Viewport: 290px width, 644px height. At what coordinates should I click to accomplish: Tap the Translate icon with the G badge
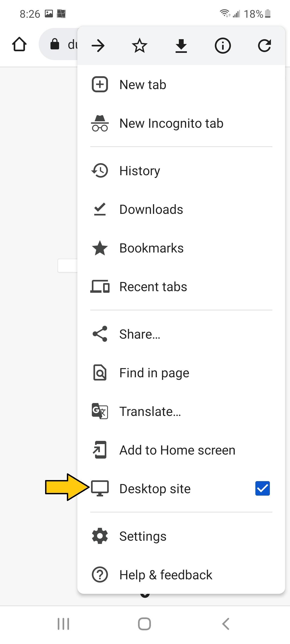tap(100, 411)
